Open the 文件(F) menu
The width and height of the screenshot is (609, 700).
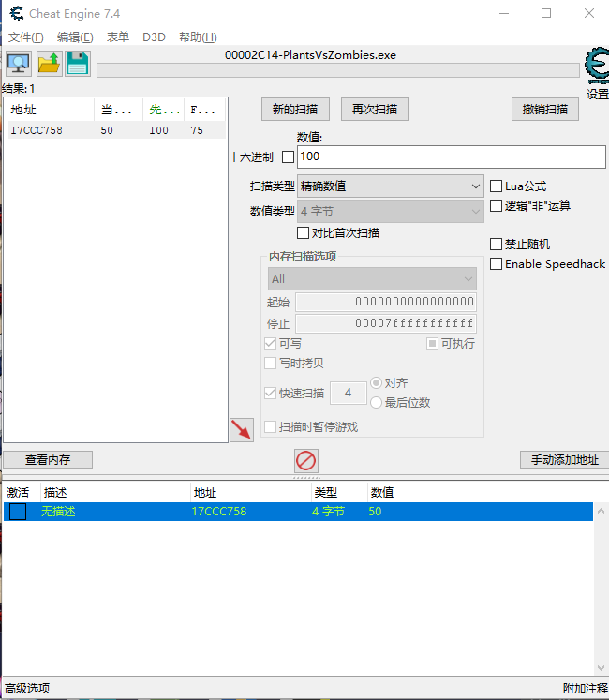(25, 37)
